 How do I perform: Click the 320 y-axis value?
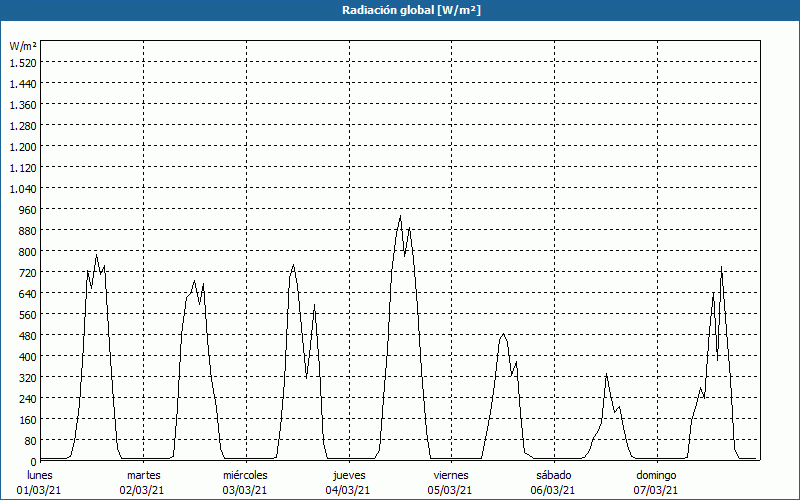coord(28,378)
